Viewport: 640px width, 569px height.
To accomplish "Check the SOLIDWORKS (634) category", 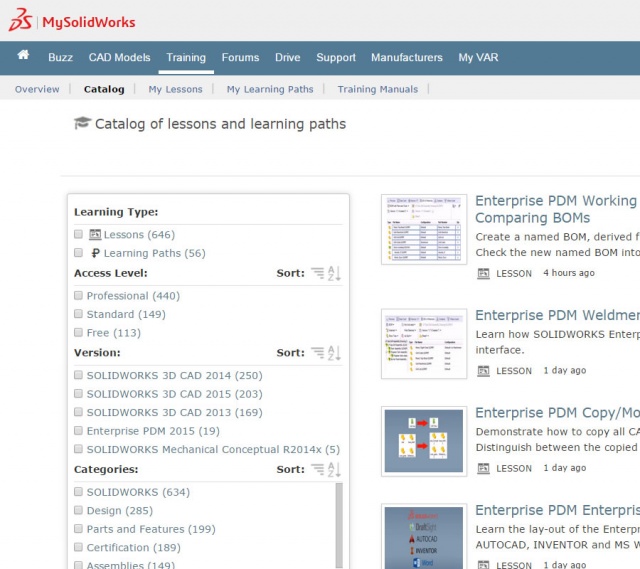I will tap(78, 492).
